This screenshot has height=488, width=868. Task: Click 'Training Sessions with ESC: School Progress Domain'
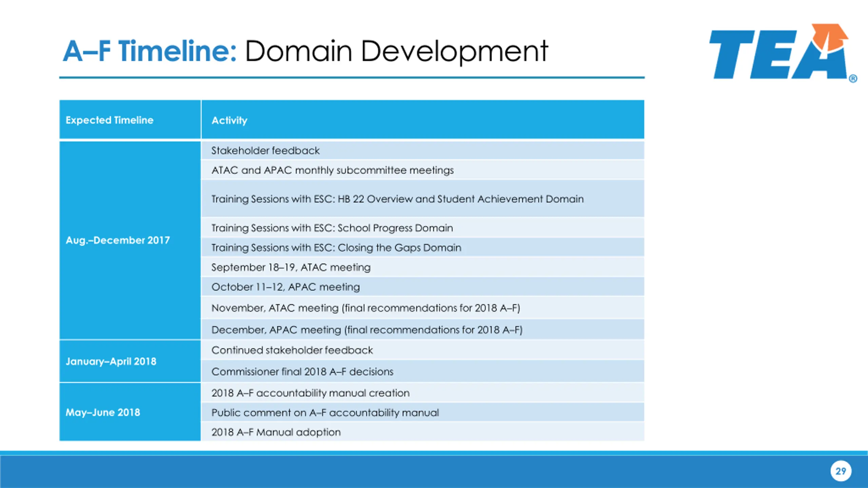click(x=423, y=228)
